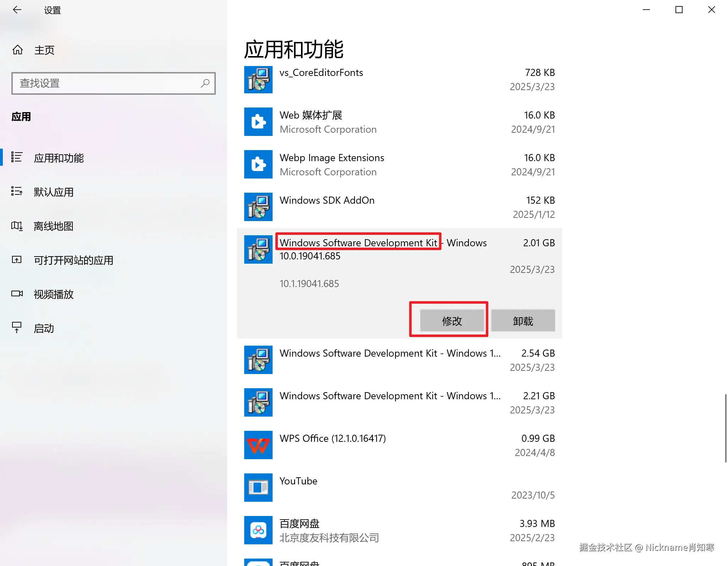Select the Windows SDK AddOn entry name
The image size is (728, 566).
click(327, 200)
